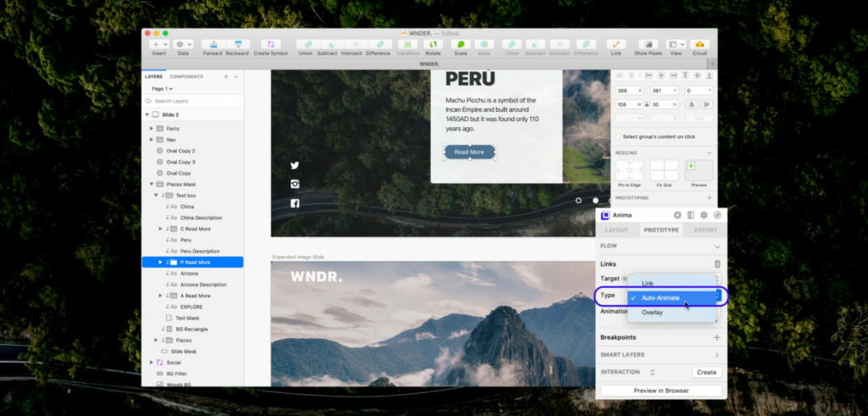Click the Preview in Browser button
The image size is (868, 416).
coord(661,391)
